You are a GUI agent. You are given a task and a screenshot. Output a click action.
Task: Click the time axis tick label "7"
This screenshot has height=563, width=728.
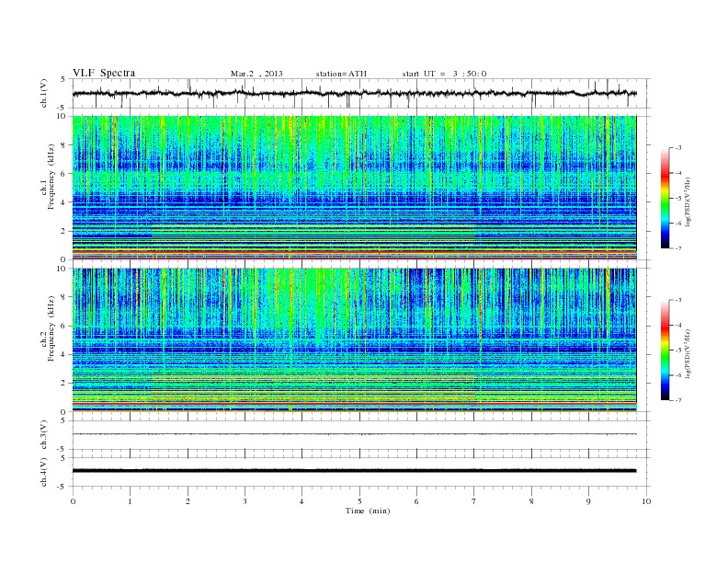[474, 501]
